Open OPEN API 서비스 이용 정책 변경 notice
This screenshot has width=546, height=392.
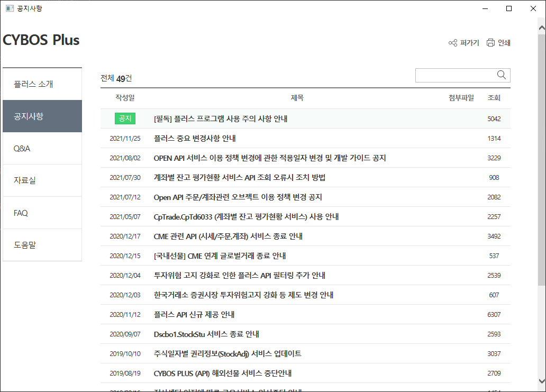point(270,158)
